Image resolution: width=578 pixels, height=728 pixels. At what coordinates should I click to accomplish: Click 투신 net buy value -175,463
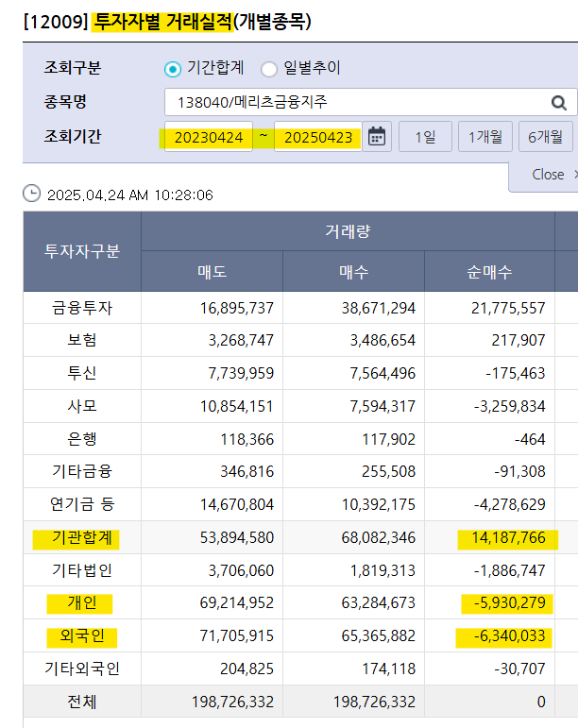(x=516, y=373)
